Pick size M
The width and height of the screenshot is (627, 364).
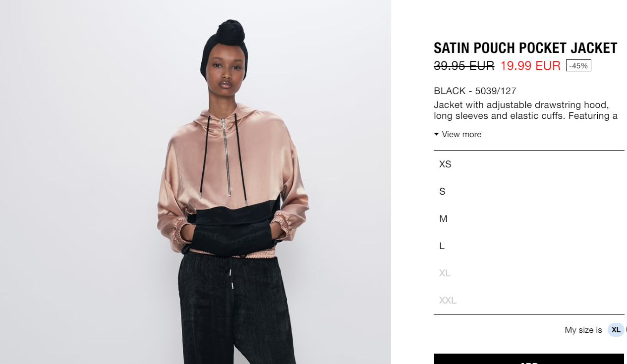click(x=529, y=218)
